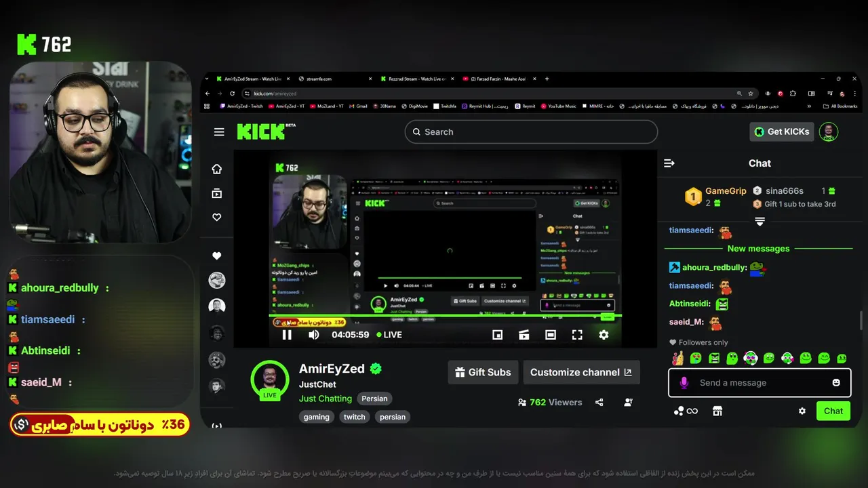The image size is (868, 488).
Task: Share the channel via share icon
Action: pyautogui.click(x=599, y=402)
